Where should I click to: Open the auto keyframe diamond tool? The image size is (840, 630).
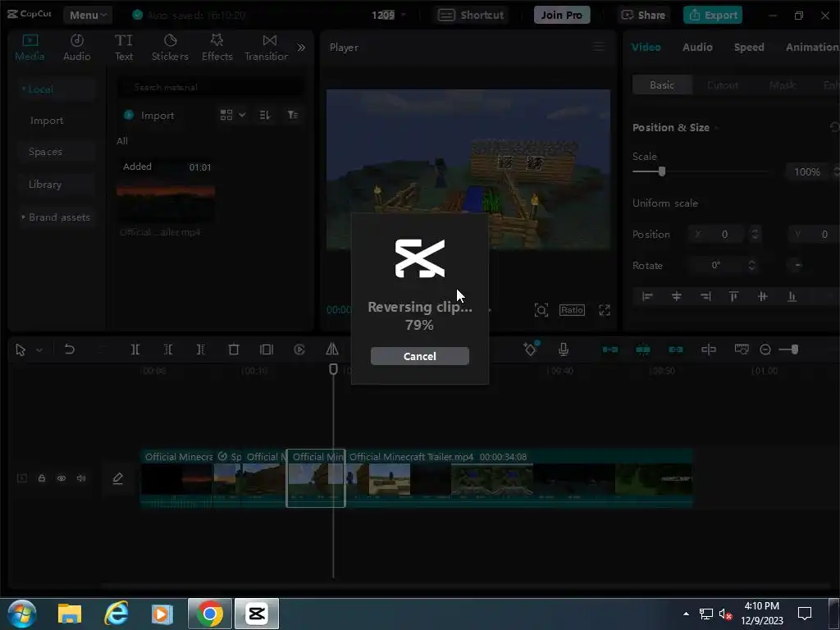pyautogui.click(x=531, y=349)
